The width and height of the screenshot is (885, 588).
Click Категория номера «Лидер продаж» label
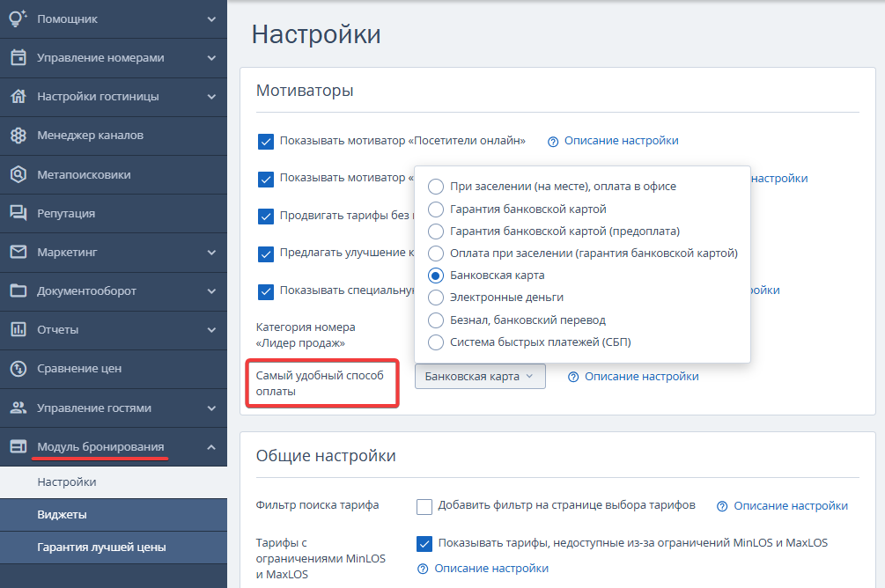[306, 334]
